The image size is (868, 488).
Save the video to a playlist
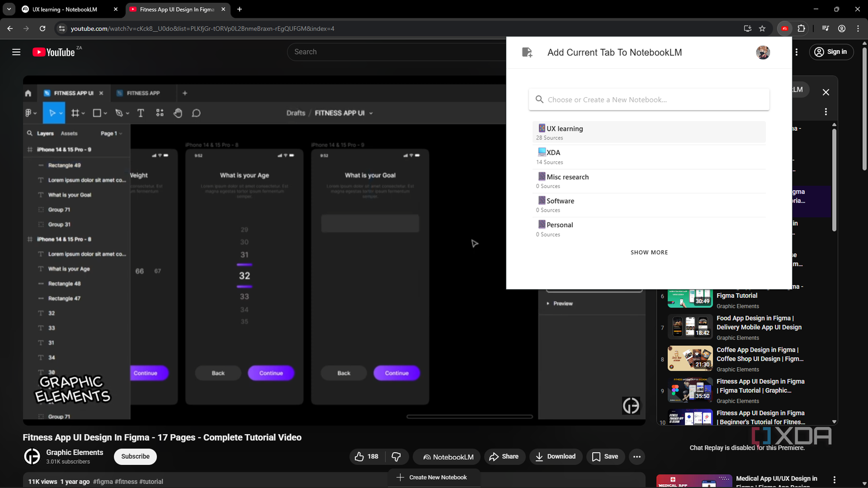pyautogui.click(x=605, y=457)
